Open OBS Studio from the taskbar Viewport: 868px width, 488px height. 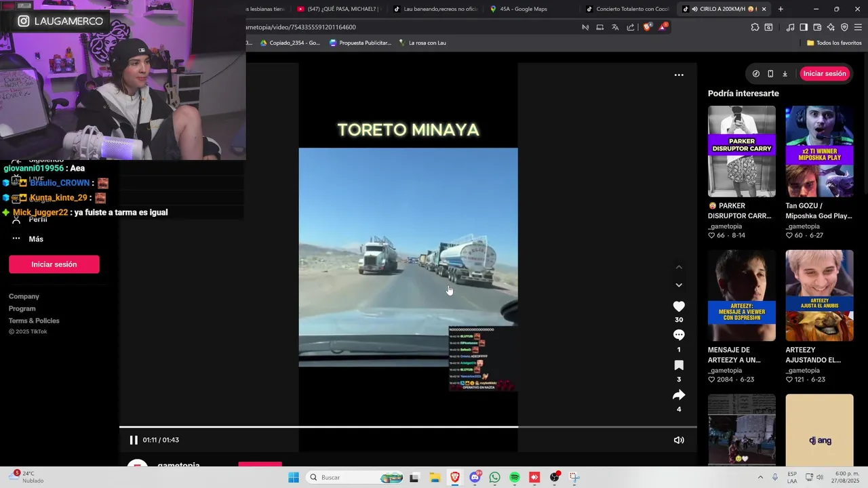555,477
